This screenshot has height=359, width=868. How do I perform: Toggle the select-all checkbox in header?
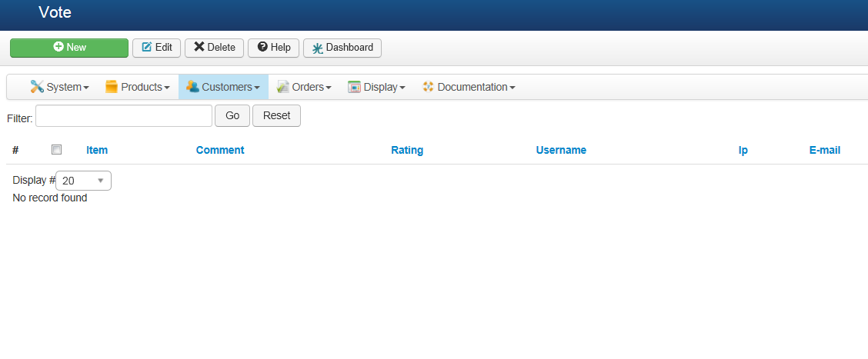(56, 149)
